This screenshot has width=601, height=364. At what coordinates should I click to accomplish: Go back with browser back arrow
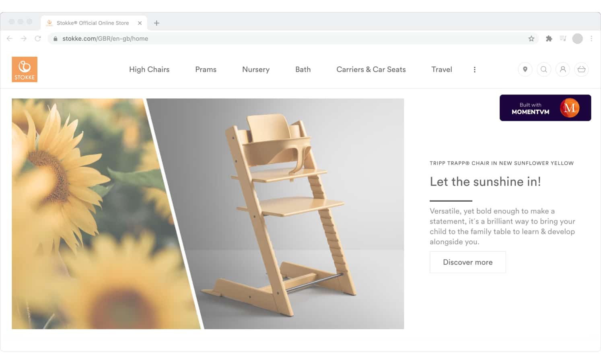tap(10, 39)
